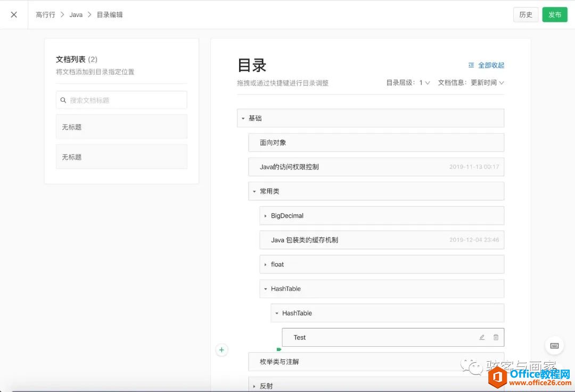Go to 高行行 in breadcrumb
This screenshot has height=392, width=575.
45,14
